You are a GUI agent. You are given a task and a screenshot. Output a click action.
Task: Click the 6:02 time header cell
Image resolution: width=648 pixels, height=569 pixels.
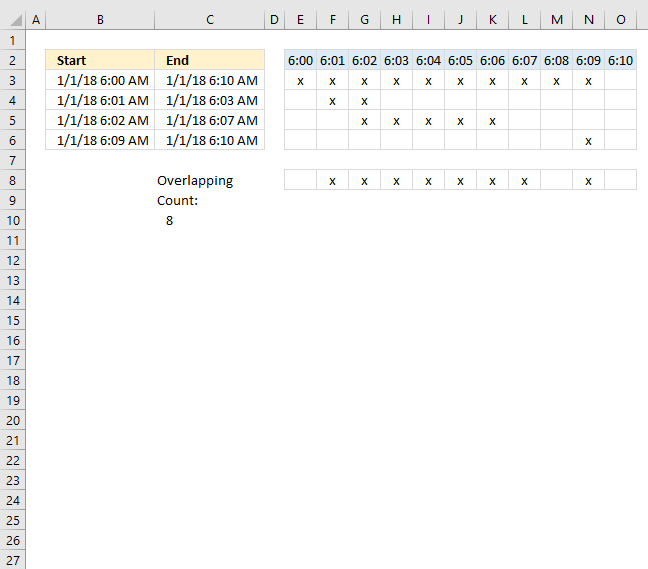pyautogui.click(x=364, y=60)
